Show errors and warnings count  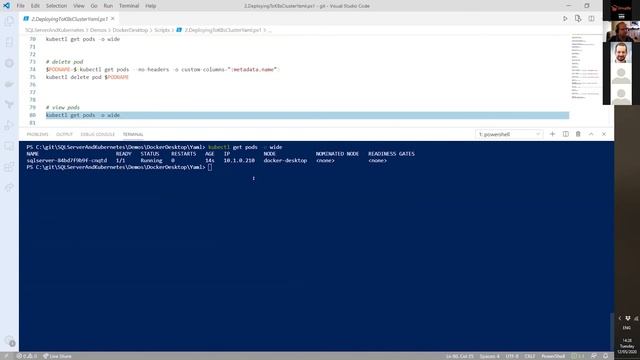[x=27, y=356]
